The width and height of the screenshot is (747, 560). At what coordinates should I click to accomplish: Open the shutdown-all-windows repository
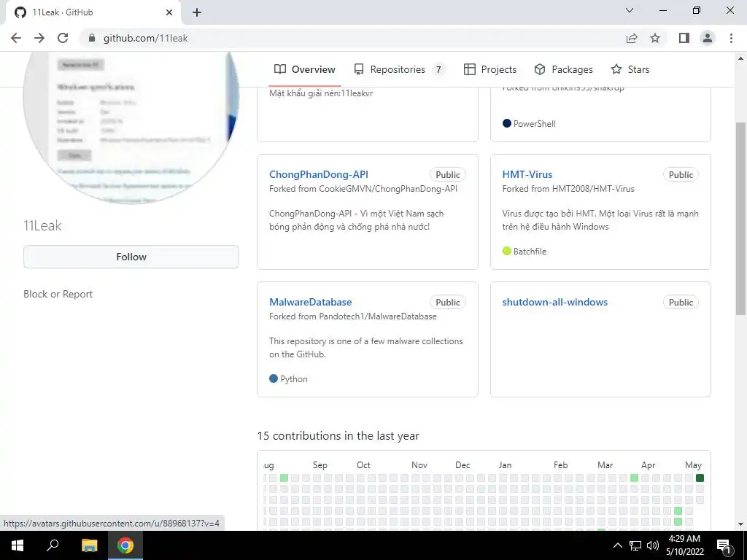coord(555,302)
